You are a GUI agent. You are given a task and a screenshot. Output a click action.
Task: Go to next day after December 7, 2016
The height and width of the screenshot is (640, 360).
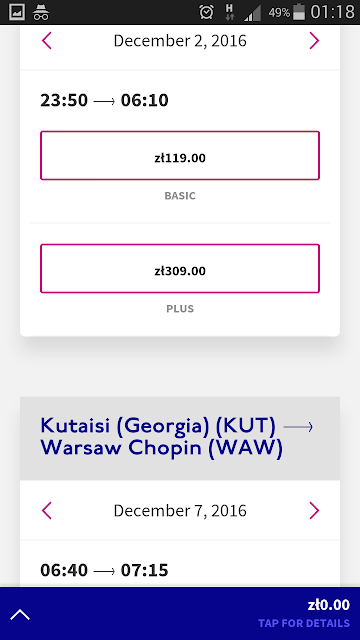pyautogui.click(x=314, y=510)
